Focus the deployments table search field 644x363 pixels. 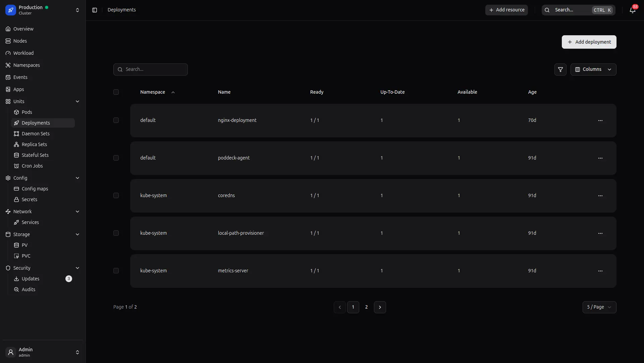(154, 70)
